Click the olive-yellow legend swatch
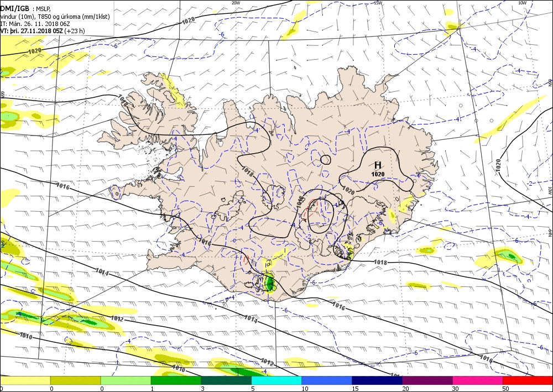The width and height of the screenshot is (553, 392). tap(75, 380)
